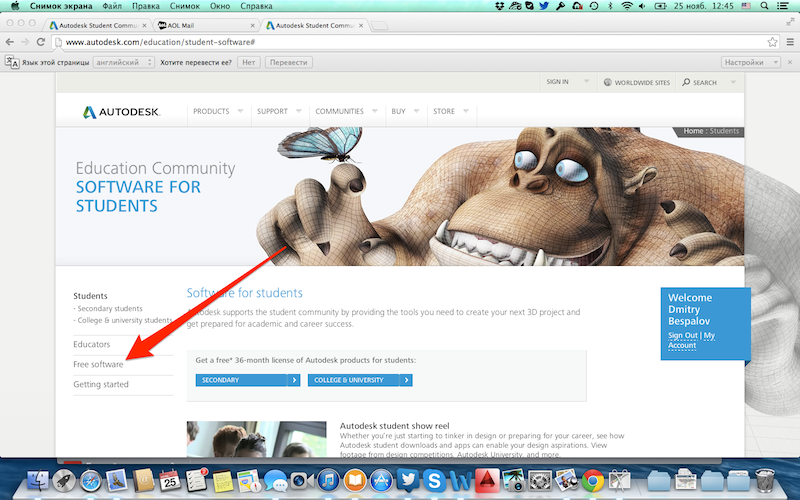Open the 'Файл' menu in menu bar
The image size is (800, 500).
(x=111, y=6)
